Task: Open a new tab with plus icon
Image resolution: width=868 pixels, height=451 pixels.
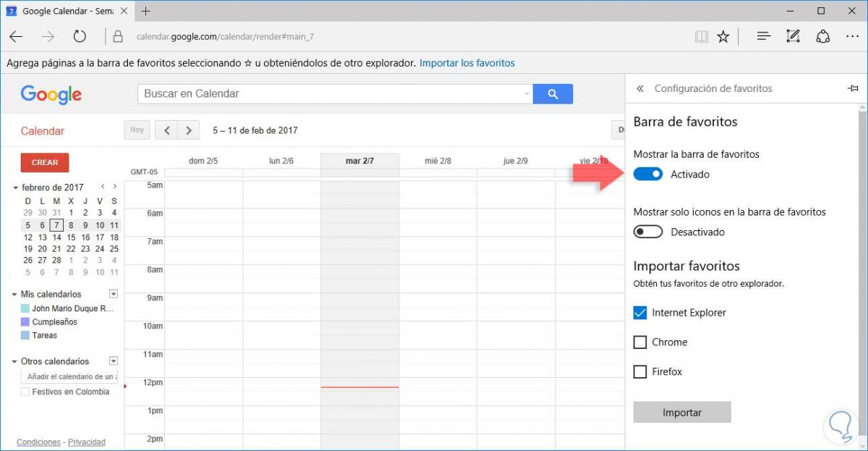Action: click(146, 11)
